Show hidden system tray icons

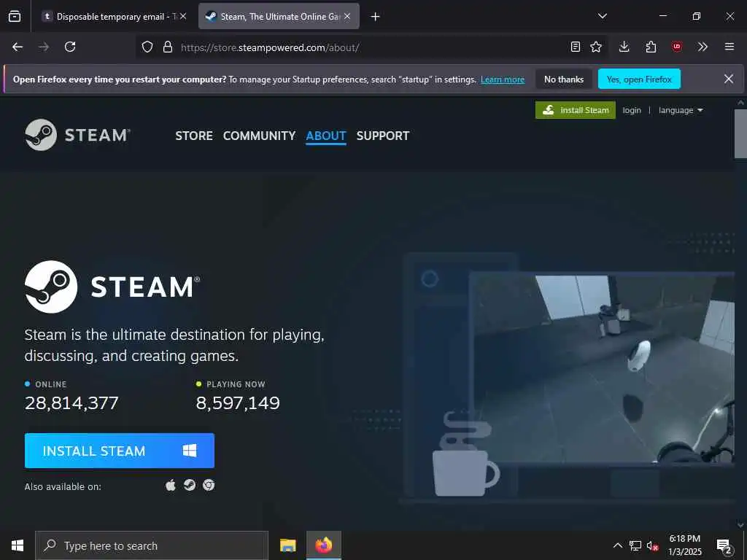617,545
